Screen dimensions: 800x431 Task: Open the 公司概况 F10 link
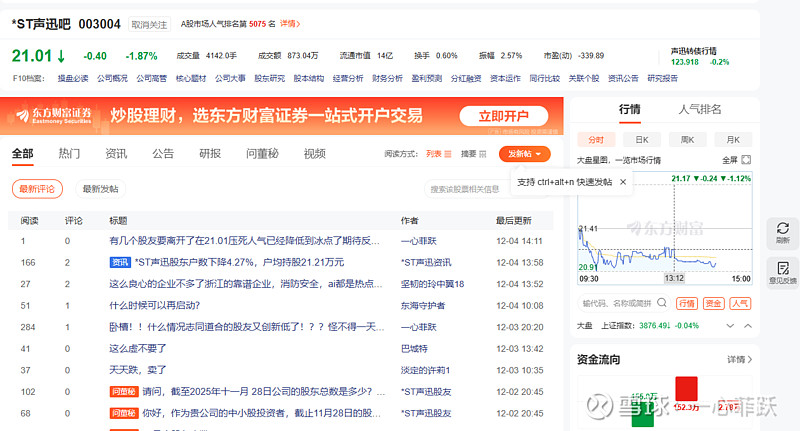(111, 77)
